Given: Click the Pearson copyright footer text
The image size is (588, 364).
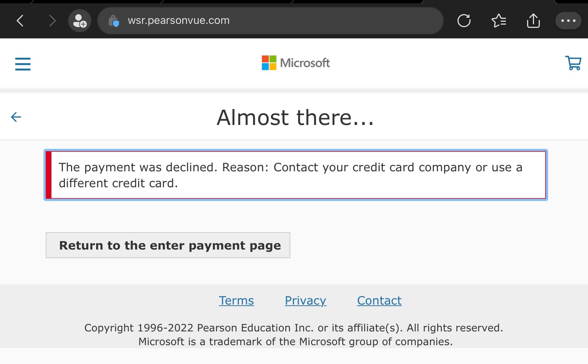Looking at the screenshot, I should click(294, 328).
